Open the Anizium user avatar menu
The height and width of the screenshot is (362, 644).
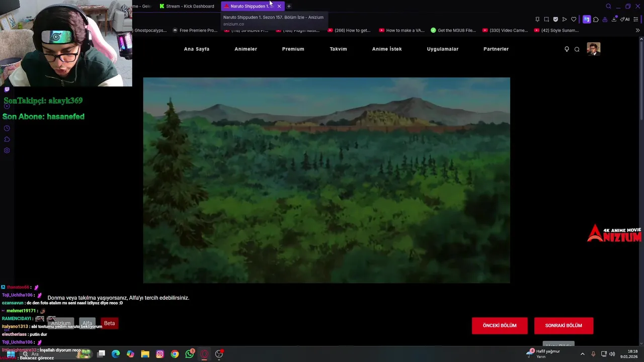594,49
